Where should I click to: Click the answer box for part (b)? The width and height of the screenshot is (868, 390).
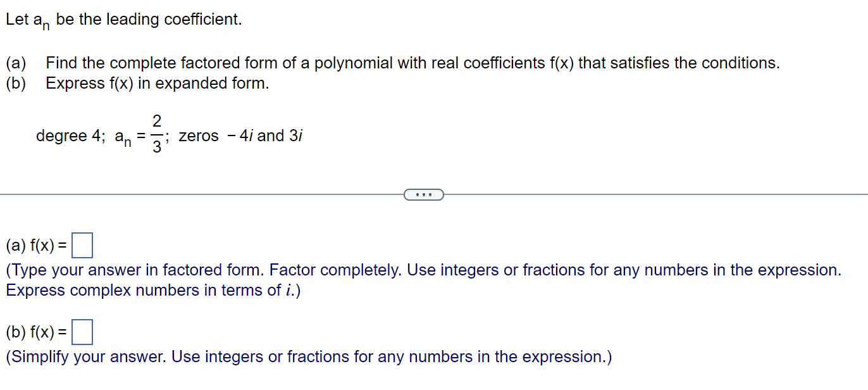point(82,332)
